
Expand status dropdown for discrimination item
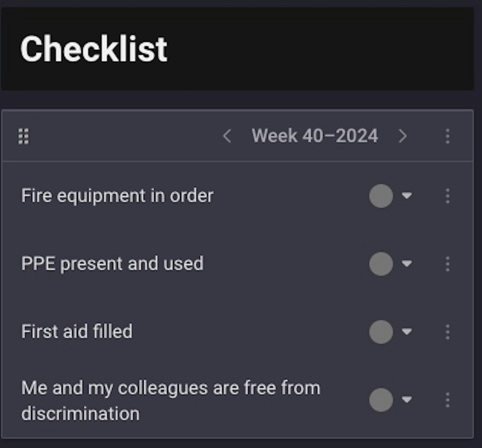pyautogui.click(x=407, y=399)
